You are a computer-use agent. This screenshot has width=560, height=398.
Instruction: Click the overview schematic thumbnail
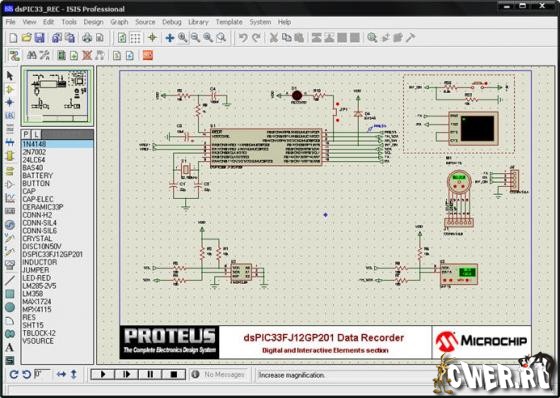point(58,96)
